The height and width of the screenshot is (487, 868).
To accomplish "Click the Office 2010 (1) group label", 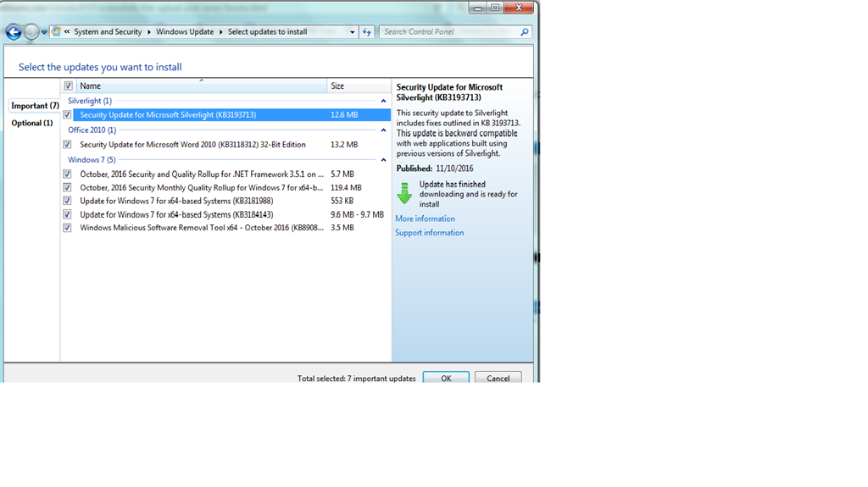I will click(x=92, y=130).
